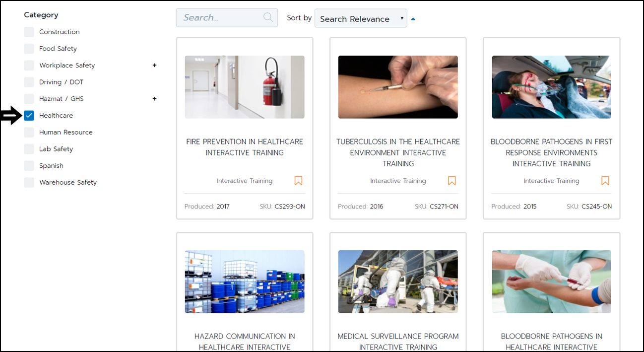Click Interactive Training label on Tuberculosis card
This screenshot has width=644, height=352.
(x=398, y=181)
